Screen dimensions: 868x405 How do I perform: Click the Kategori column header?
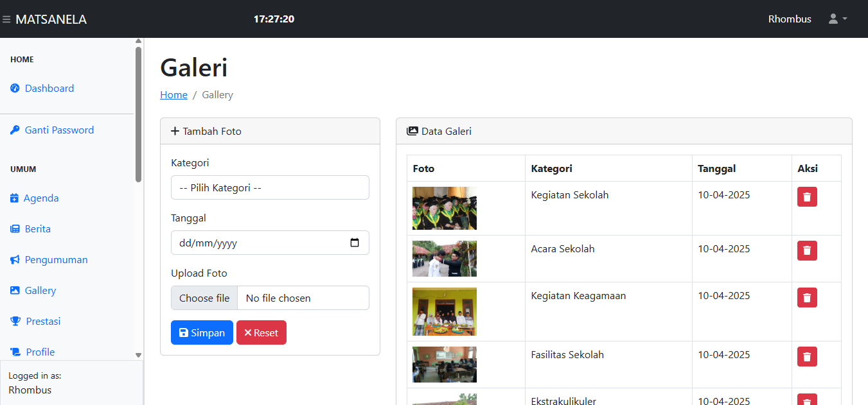(608, 168)
